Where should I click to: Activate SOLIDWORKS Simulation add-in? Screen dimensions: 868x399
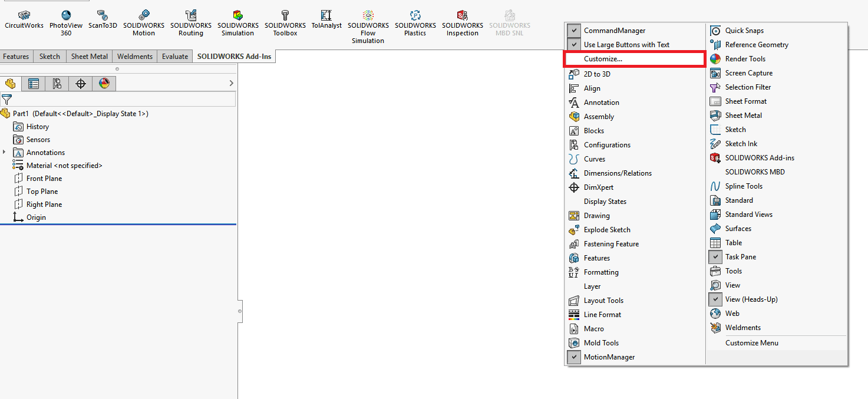[x=238, y=24]
